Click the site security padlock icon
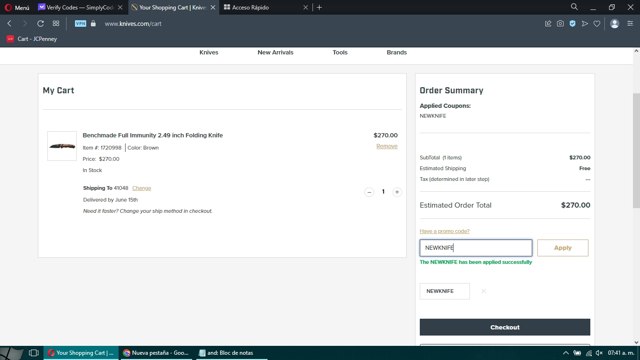The width and height of the screenshot is (640, 360). [x=93, y=24]
